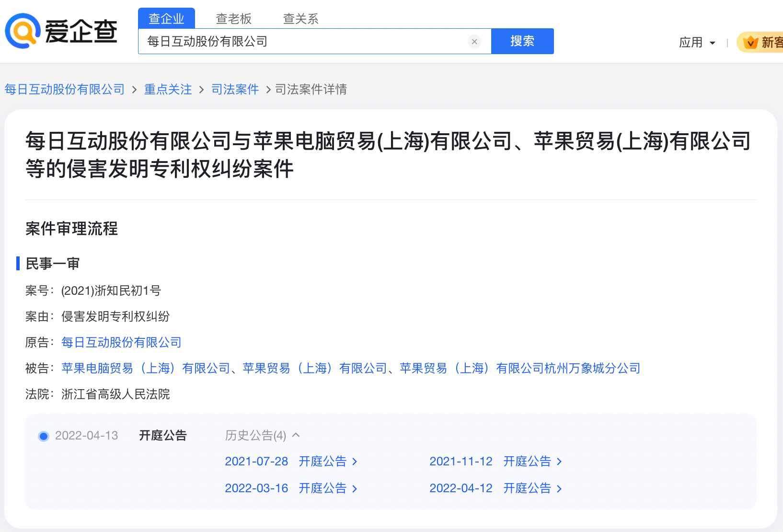Image resolution: width=783 pixels, height=532 pixels.
Task: Clear the search box with the X icon
Action: (x=474, y=42)
